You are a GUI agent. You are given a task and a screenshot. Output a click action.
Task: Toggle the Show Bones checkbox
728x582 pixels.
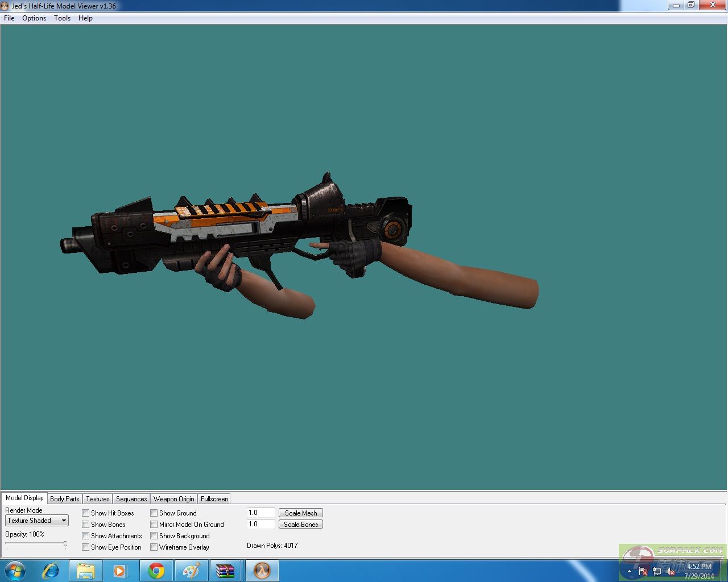[x=86, y=525]
